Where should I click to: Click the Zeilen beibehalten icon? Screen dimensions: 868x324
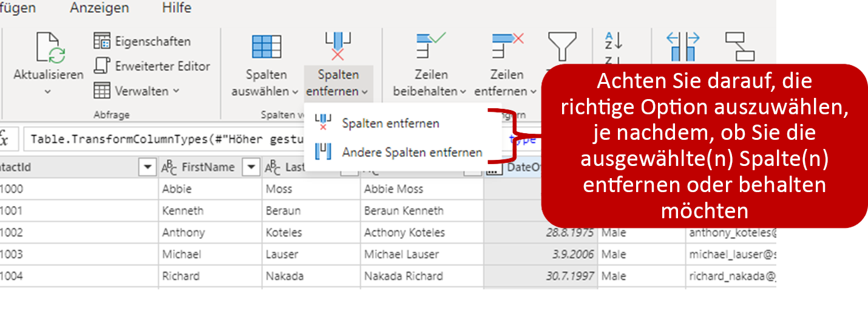coord(430,47)
